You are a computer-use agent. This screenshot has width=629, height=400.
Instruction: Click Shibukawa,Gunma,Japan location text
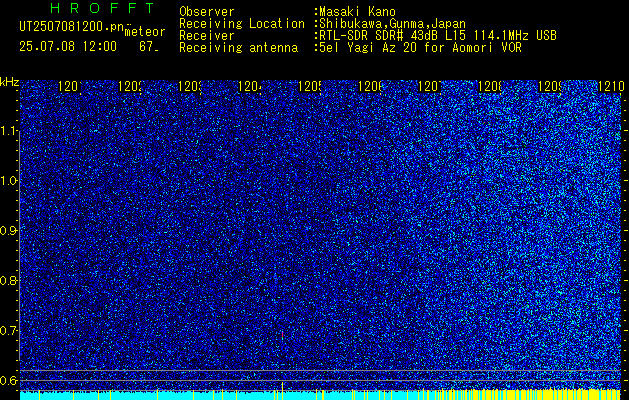coord(390,24)
